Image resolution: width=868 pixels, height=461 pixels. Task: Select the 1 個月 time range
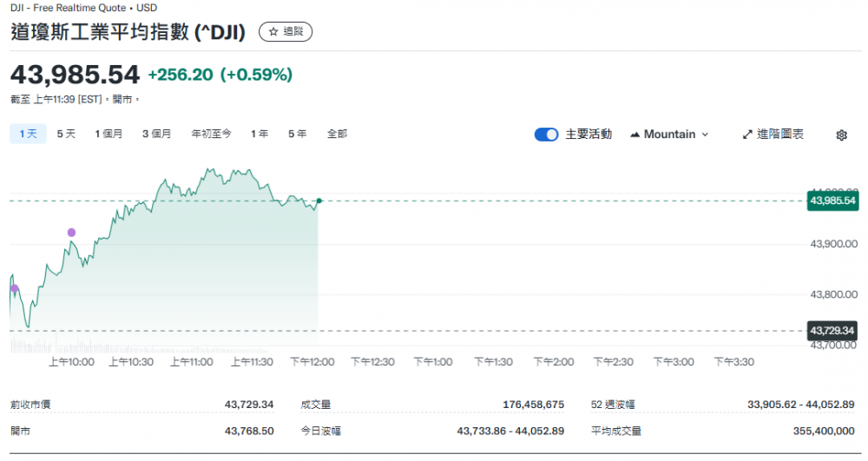[108, 134]
